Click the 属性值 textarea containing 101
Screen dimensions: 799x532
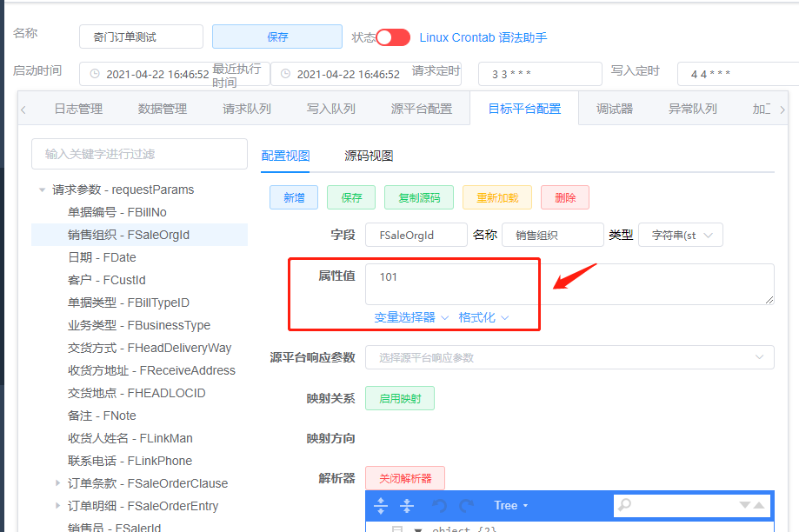(x=569, y=284)
